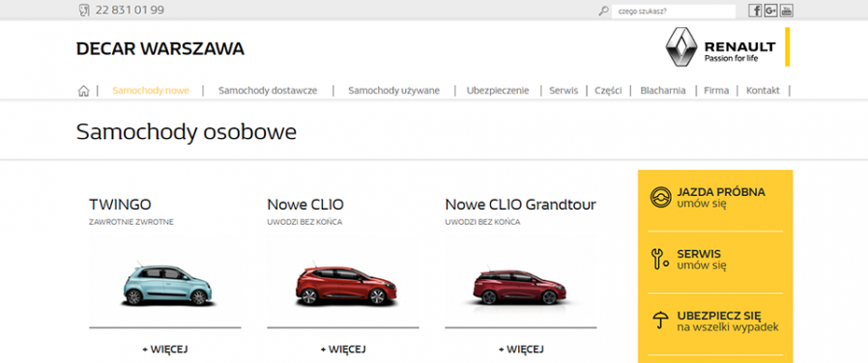Viewport: 868px width, 363px height.
Task: Click WIĘCEJ under Nowe CLIO Grandtour
Action: (521, 349)
